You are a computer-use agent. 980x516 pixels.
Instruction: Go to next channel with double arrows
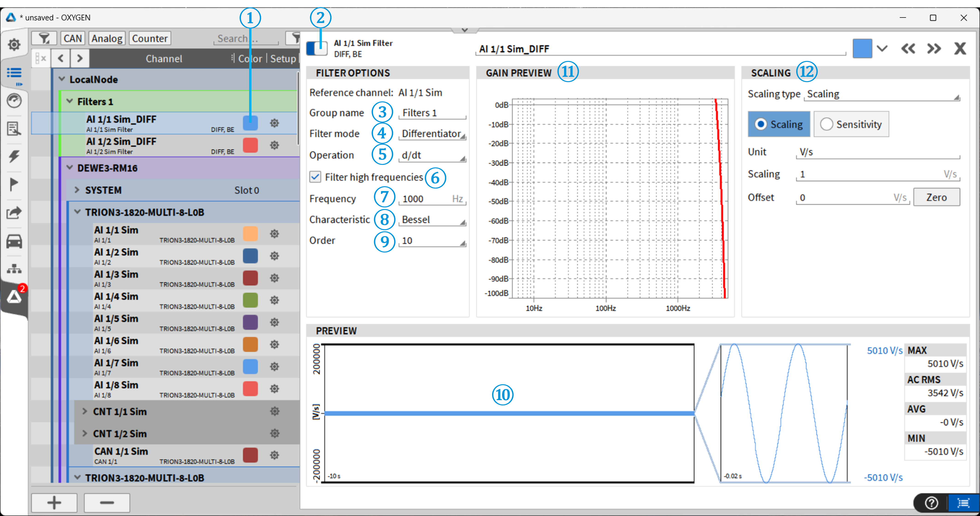coord(934,49)
